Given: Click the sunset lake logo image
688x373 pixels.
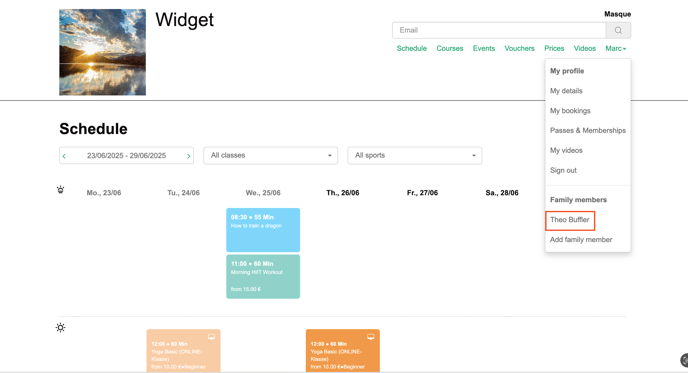Looking at the screenshot, I should click(x=103, y=52).
